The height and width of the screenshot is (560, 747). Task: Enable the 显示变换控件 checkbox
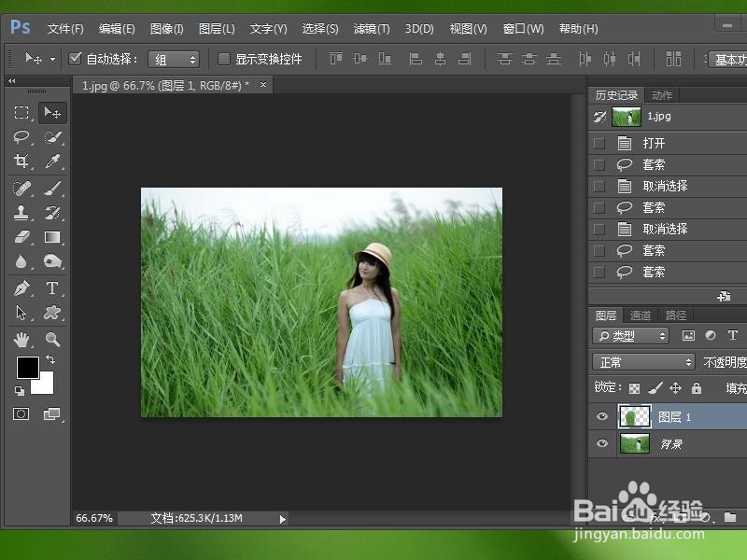[x=223, y=59]
